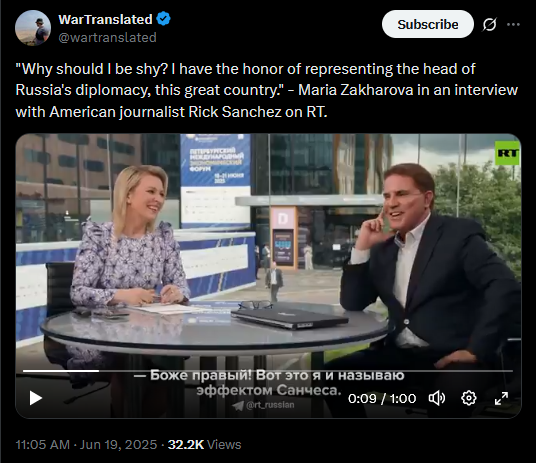
Task: Click the 0:09 / 1:00 time display
Action: [382, 398]
